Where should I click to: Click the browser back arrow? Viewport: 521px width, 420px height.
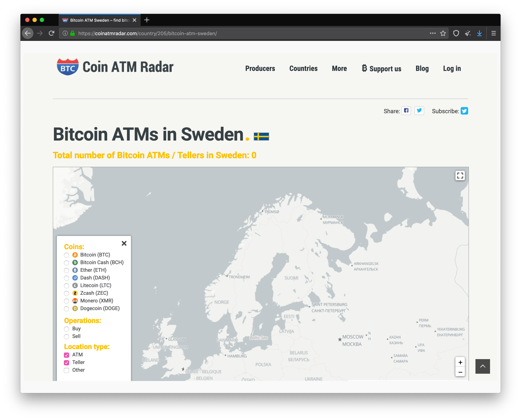(28, 33)
